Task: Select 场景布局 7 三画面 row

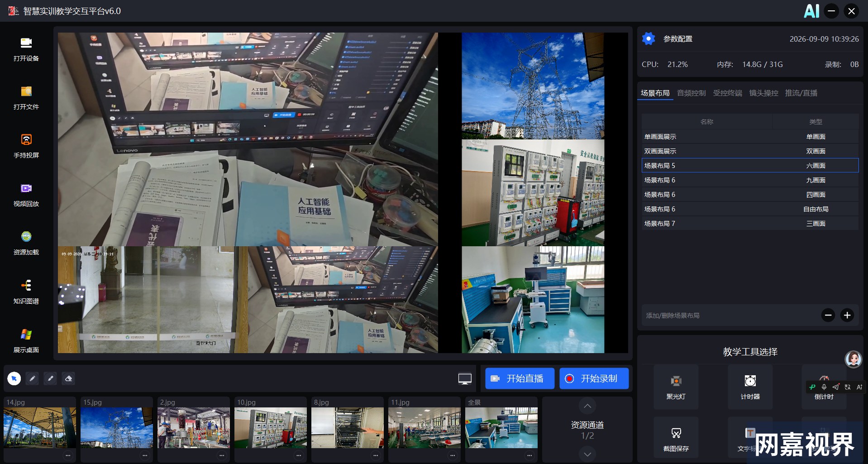Action: coord(750,224)
